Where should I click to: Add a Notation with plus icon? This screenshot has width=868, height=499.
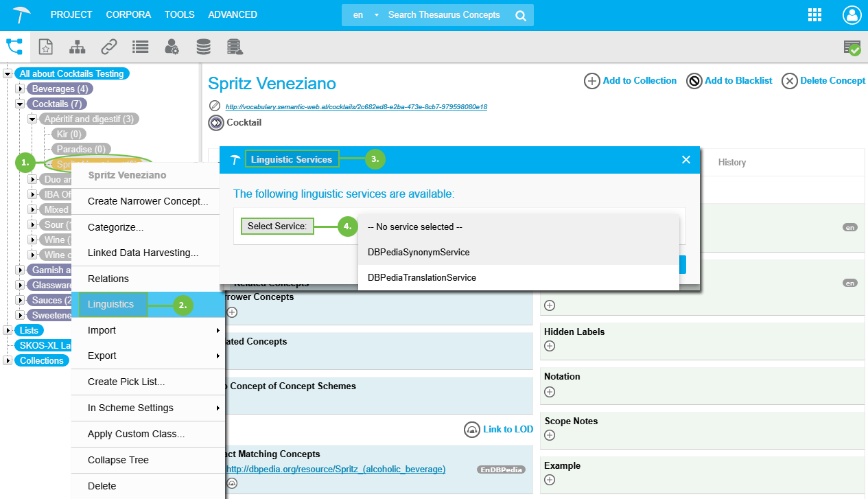[550, 391]
